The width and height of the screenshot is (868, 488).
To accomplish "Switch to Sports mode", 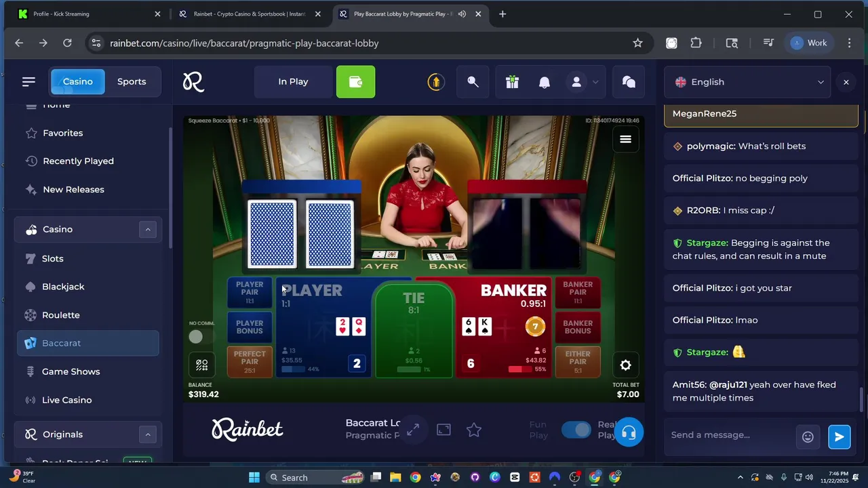I will [x=132, y=81].
